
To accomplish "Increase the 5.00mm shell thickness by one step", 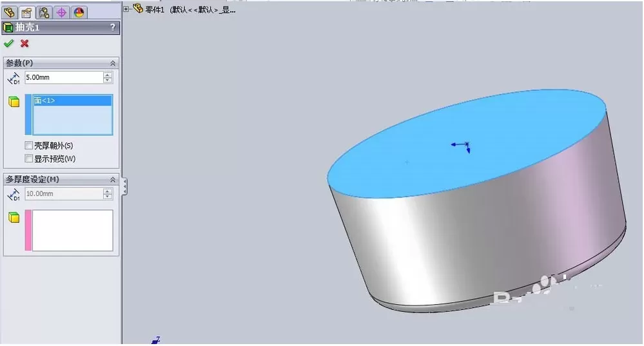I will (x=108, y=74).
